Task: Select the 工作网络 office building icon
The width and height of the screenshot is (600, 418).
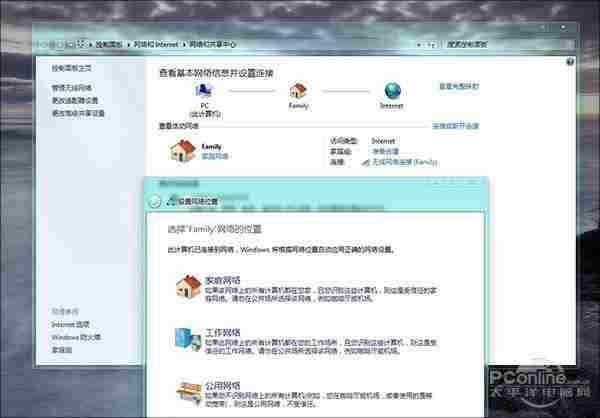Action: pos(186,339)
